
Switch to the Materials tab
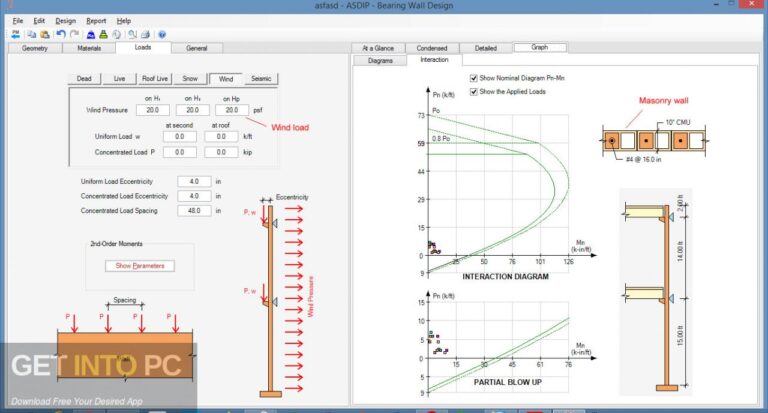[89, 48]
